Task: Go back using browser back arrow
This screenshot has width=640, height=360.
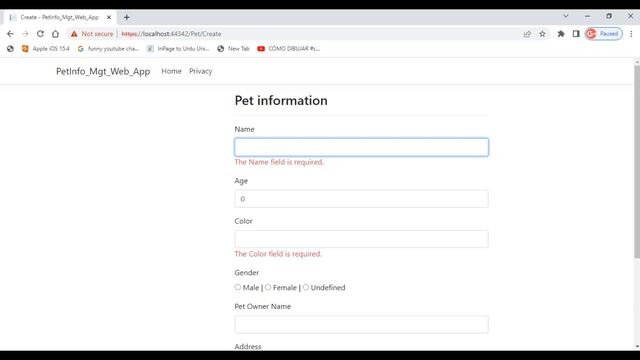Action: click(10, 34)
